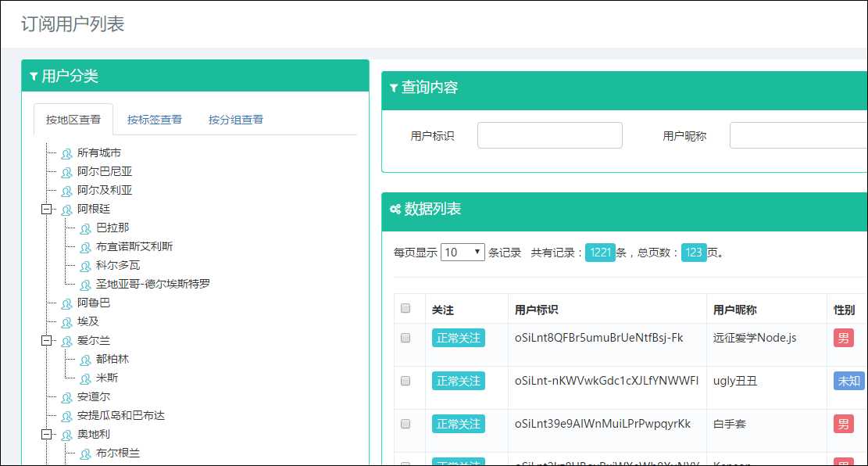The image size is (868, 466).
Task: Click the user icon beside 安道尔
Action: tap(66, 397)
